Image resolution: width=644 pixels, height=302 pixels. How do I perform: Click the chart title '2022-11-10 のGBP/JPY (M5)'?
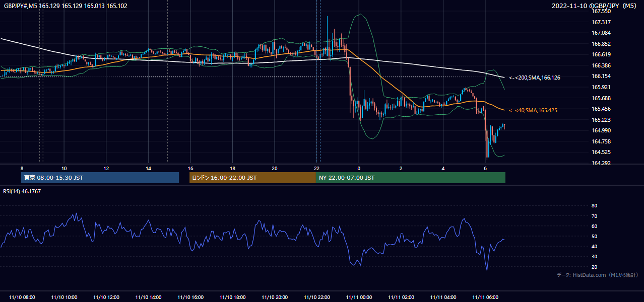pos(595,6)
